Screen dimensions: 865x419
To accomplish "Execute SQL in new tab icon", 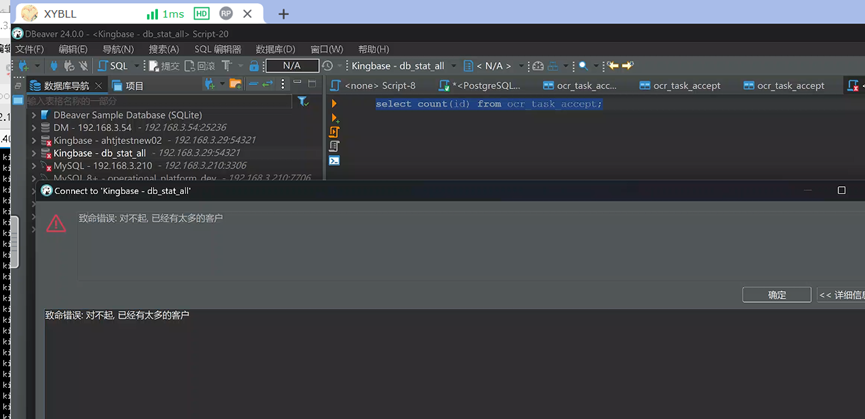I will coord(334,118).
